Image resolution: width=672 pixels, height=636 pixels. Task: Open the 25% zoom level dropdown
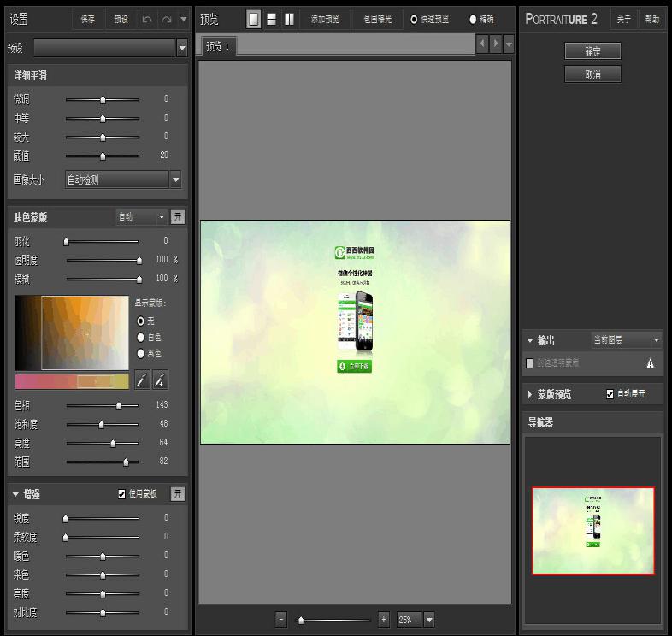click(x=429, y=619)
